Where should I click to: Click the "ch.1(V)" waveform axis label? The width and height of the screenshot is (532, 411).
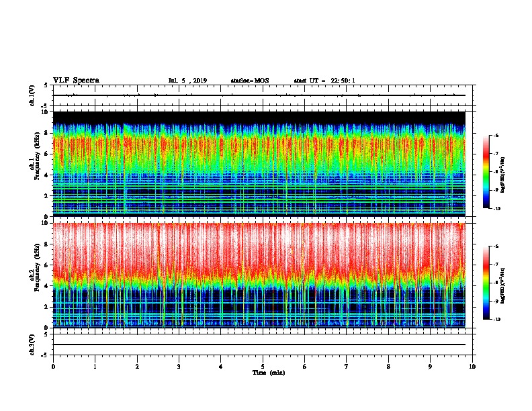click(32, 95)
